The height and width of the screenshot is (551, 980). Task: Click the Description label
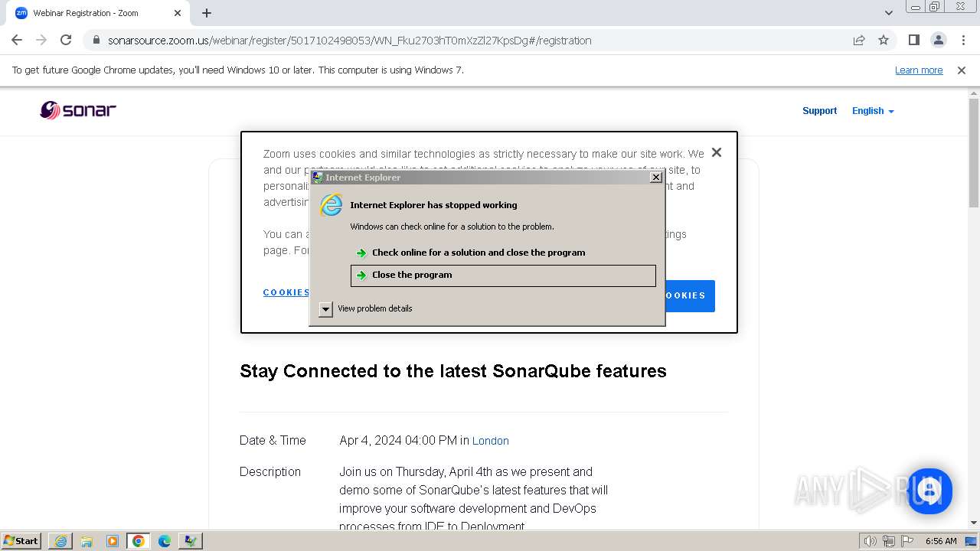[270, 472]
